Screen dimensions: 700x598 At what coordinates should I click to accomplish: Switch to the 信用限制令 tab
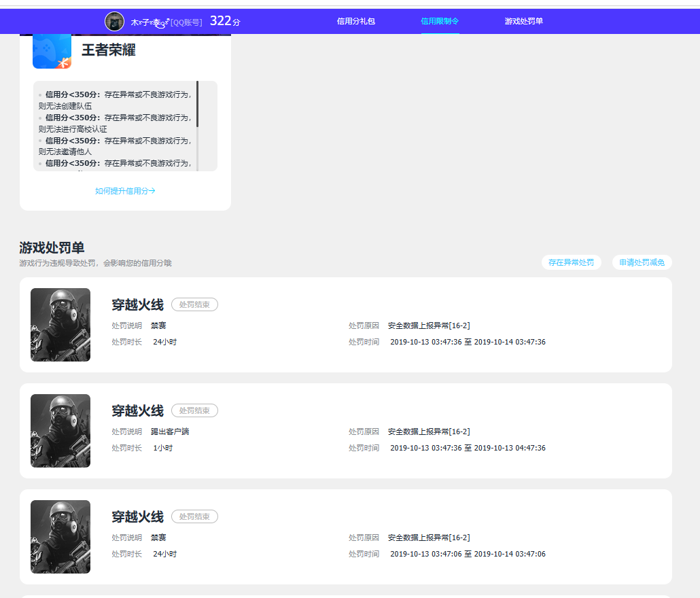point(440,21)
